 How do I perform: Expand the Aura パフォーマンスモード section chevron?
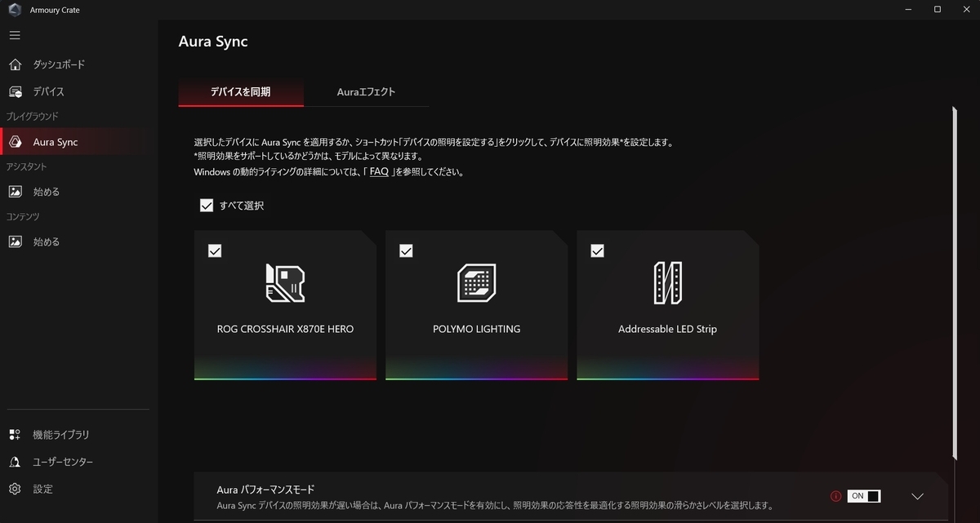click(917, 496)
